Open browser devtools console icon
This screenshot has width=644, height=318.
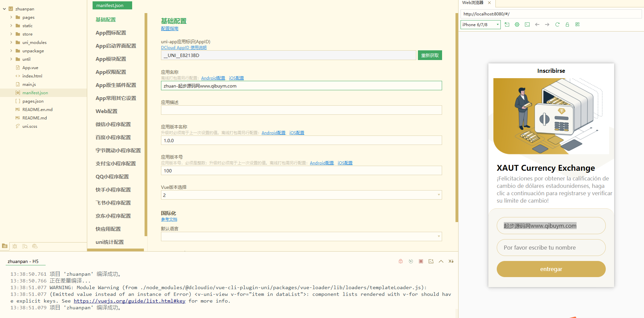527,24
